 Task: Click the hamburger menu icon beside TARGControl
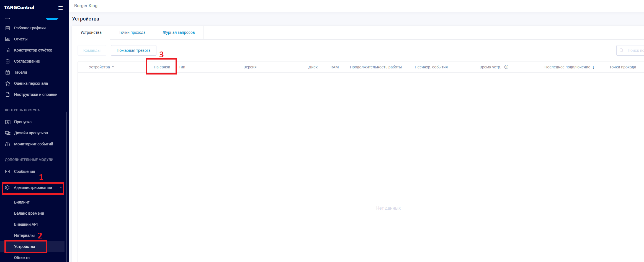coord(60,8)
